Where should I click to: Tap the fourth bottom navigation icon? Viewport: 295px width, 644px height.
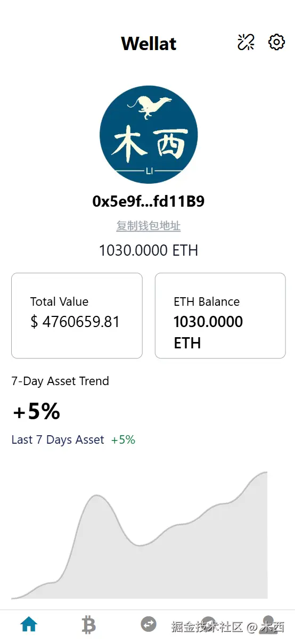point(209,624)
